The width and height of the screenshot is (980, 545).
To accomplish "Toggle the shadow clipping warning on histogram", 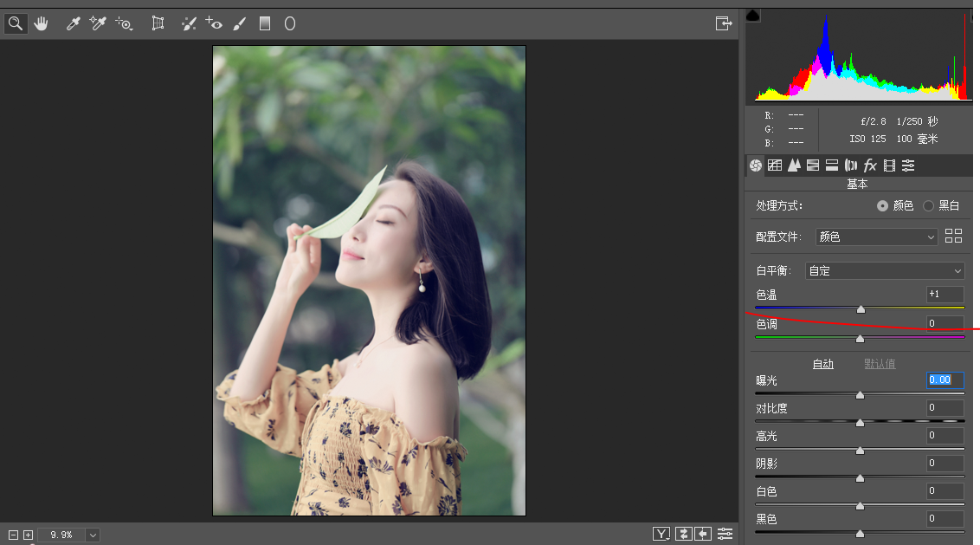I will coord(753,16).
